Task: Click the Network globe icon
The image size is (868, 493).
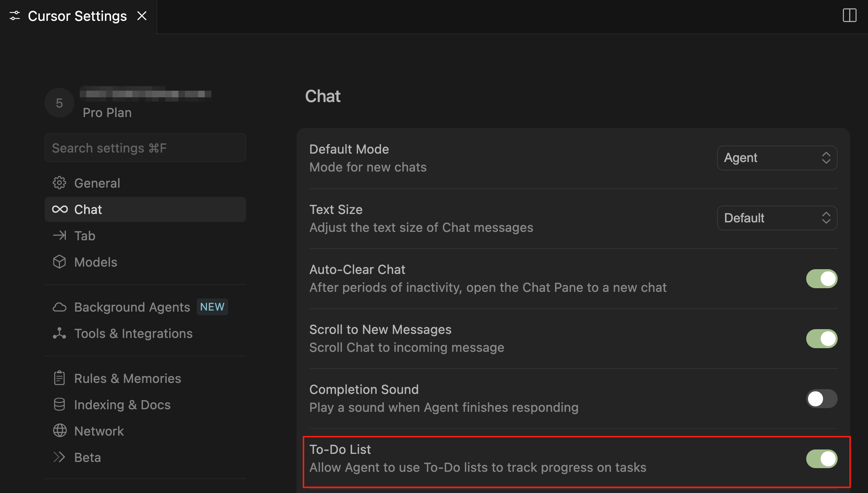Action: tap(59, 431)
